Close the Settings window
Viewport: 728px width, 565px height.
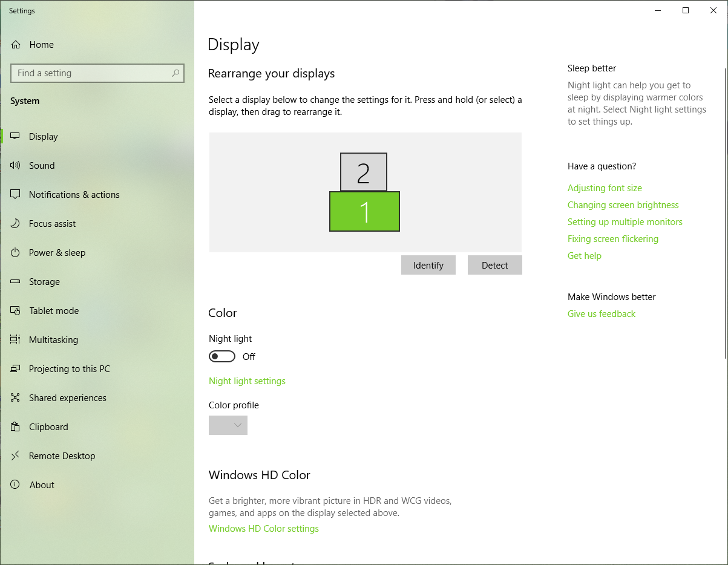pyautogui.click(x=713, y=10)
